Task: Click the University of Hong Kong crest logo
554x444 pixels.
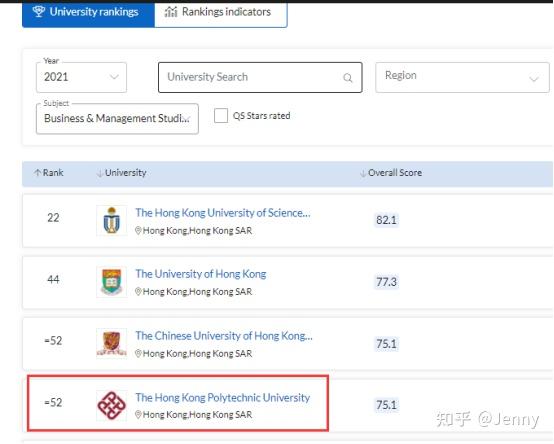Action: pos(112,282)
